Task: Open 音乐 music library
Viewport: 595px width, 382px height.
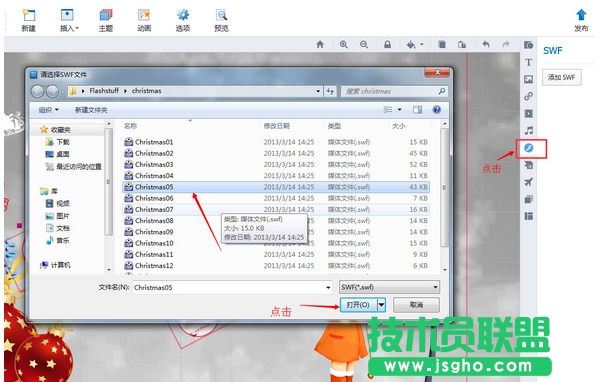Action: (x=58, y=240)
